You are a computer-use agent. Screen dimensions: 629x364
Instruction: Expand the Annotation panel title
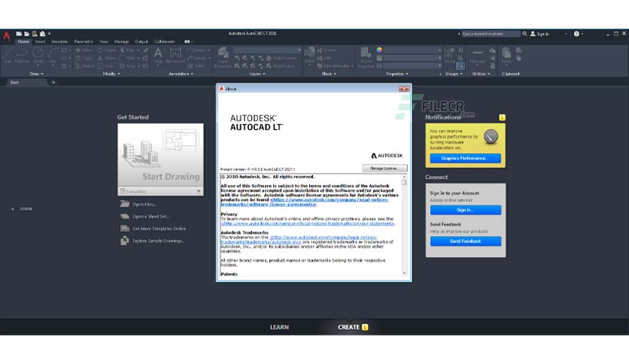coord(181,74)
